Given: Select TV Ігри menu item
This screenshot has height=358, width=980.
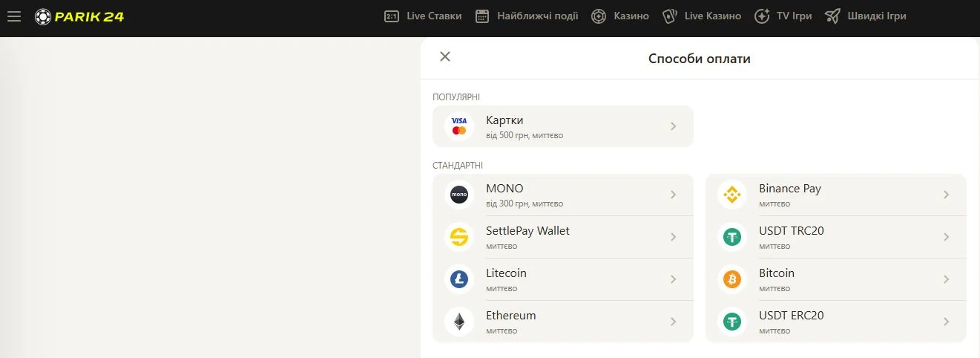Looking at the screenshot, I should (794, 16).
